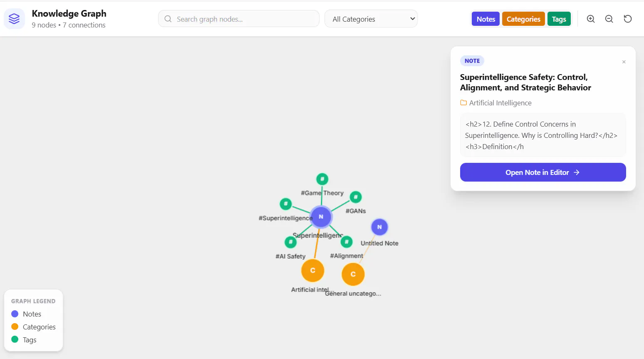Select the Artificial intel... category node

point(313,270)
